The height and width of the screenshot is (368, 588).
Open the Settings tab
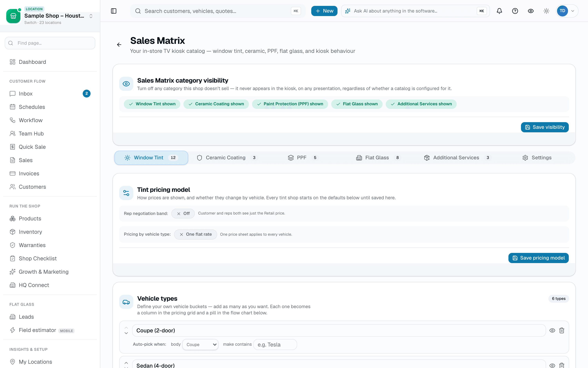(537, 158)
